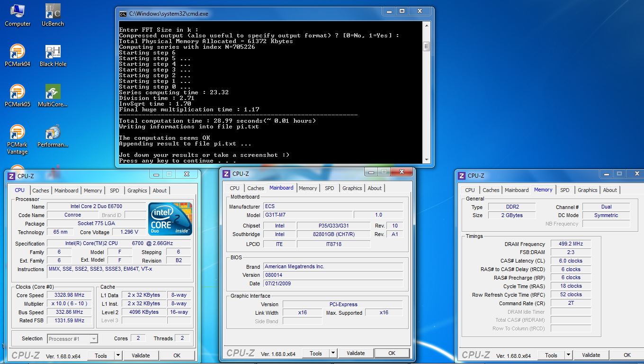Click the BIOS Brand American Megatrends Inc.
The image size is (644, 364).
tap(333, 266)
